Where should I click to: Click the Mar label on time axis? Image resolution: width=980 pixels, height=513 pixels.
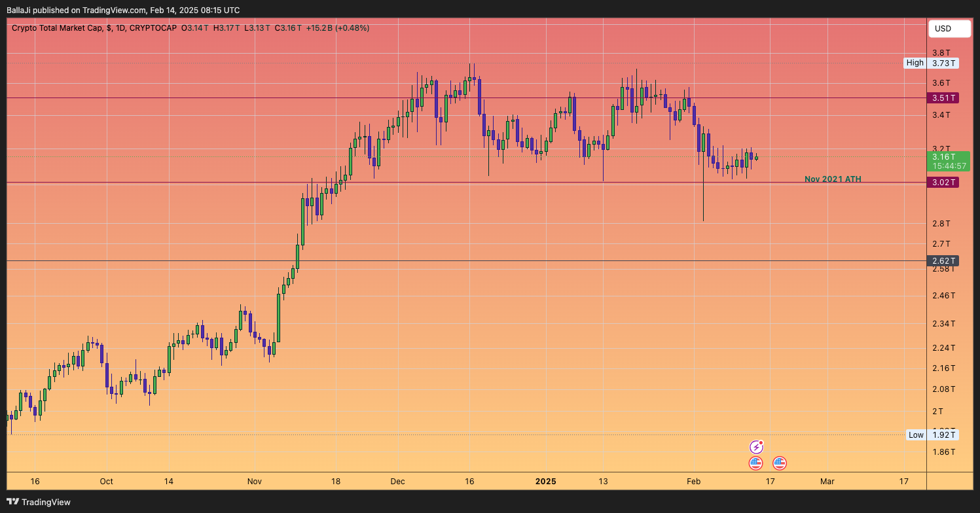coord(827,482)
